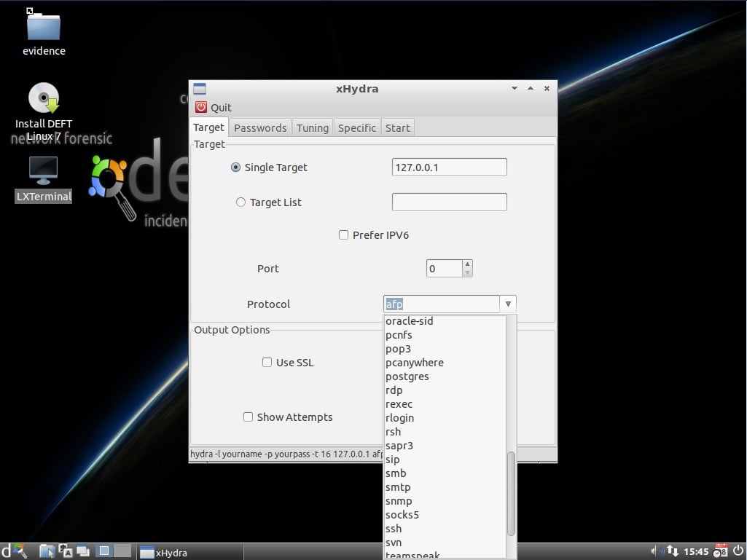Choose svn from the protocol list
This screenshot has height=560, width=747.
445,543
